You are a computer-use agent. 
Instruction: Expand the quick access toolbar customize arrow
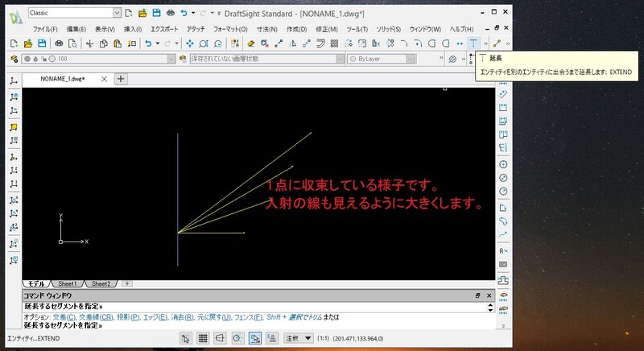point(219,13)
